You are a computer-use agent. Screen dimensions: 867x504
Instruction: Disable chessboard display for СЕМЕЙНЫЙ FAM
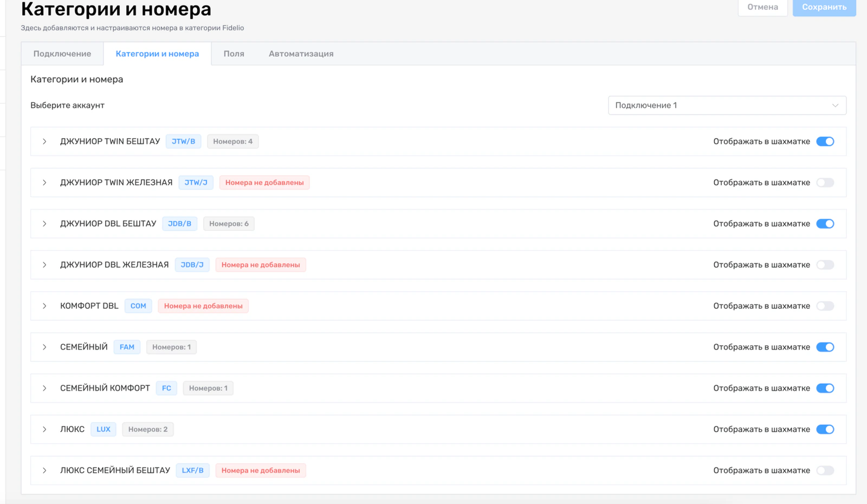[x=825, y=347]
